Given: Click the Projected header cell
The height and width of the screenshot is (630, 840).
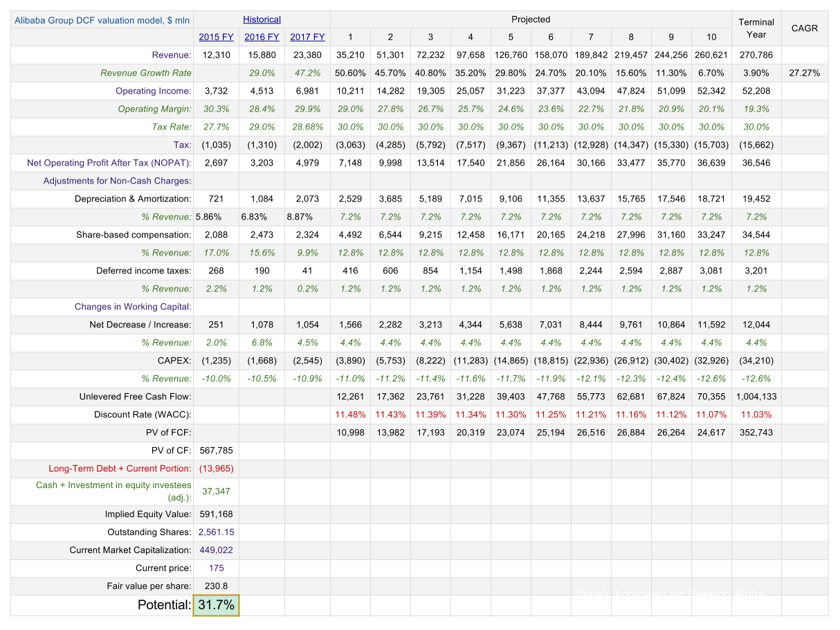Looking at the screenshot, I should 530,19.
